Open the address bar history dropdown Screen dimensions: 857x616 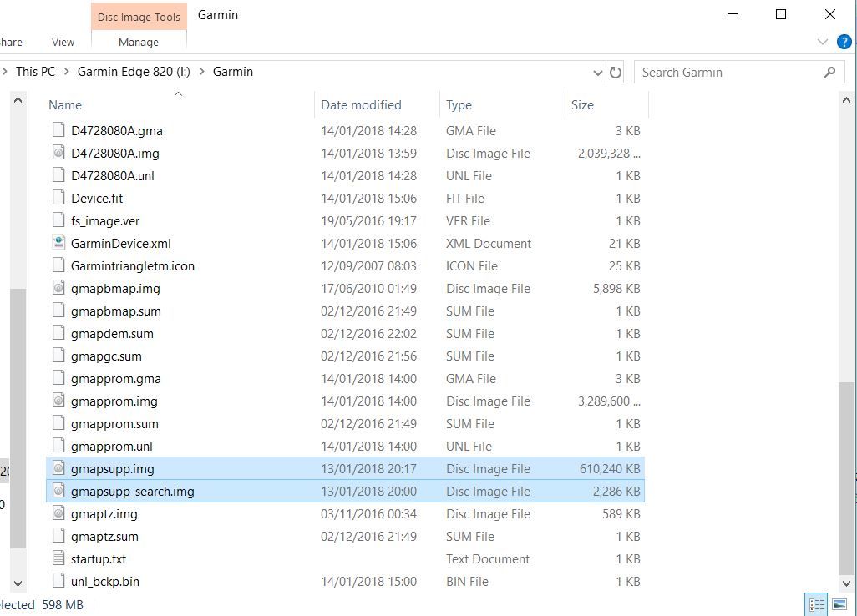tap(598, 73)
